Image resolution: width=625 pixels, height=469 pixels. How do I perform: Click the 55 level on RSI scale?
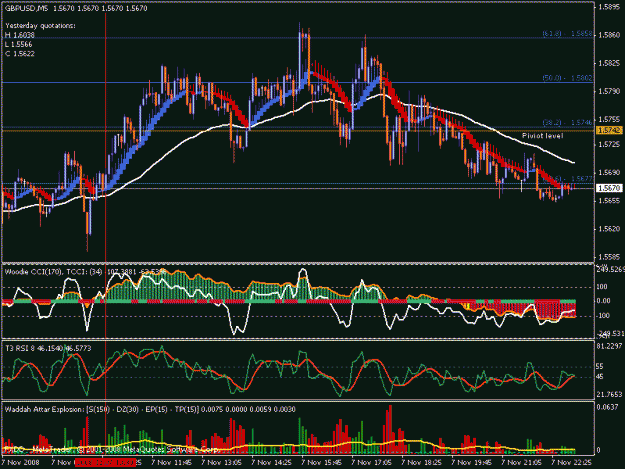[x=600, y=366]
